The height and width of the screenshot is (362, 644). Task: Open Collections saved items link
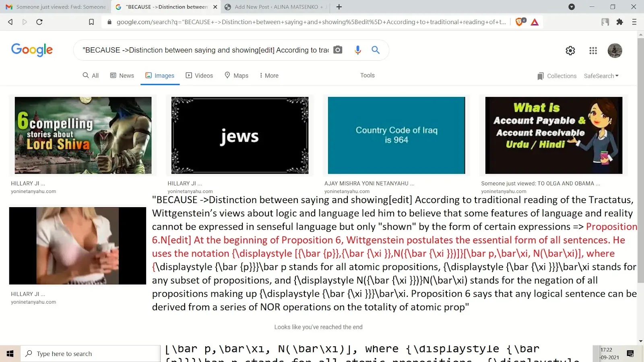point(557,76)
